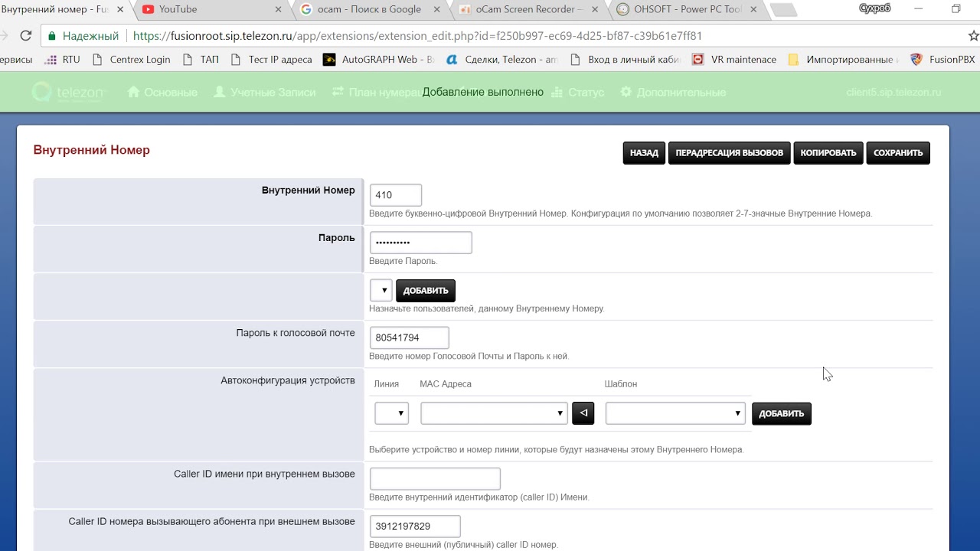Viewport: 980px width, 551px height.
Task: Click ДОБАВИТЬ in the device autoconfiguration row
Action: pos(782,413)
